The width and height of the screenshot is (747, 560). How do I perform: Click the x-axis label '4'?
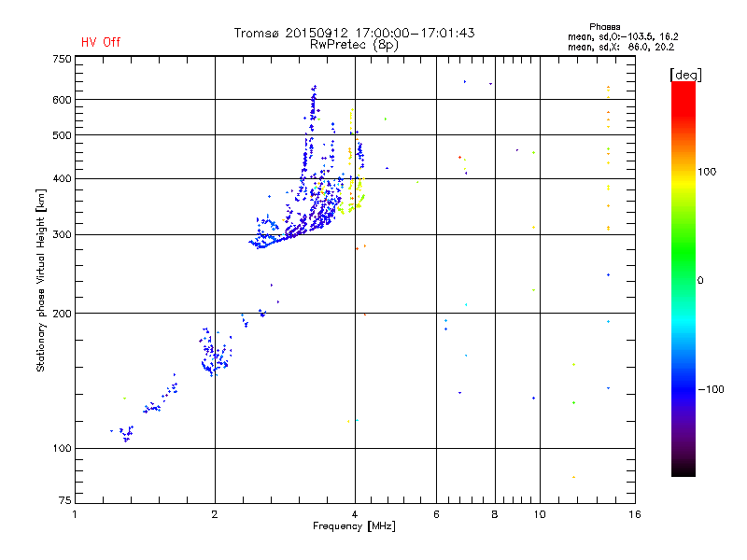pos(355,514)
